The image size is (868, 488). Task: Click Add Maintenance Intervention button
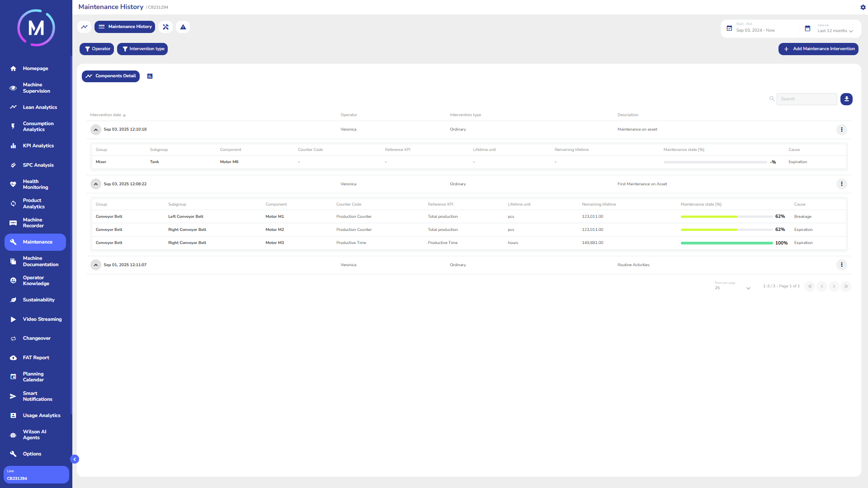click(818, 49)
